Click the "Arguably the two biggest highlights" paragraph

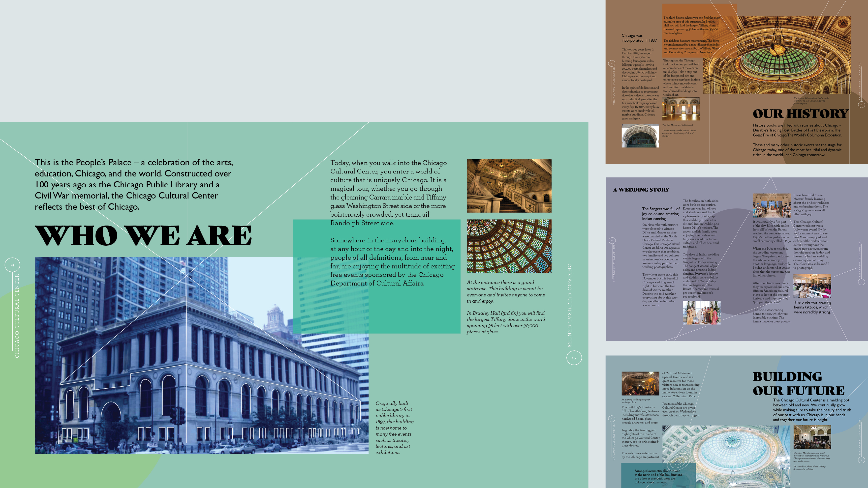pyautogui.click(x=641, y=438)
